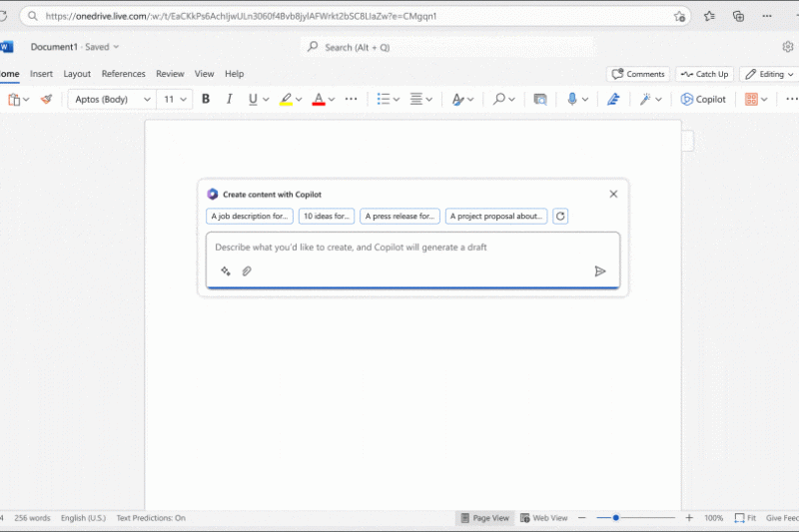This screenshot has height=532, width=799.
Task: Close the Create content with Copilot dialog
Action: tap(613, 194)
